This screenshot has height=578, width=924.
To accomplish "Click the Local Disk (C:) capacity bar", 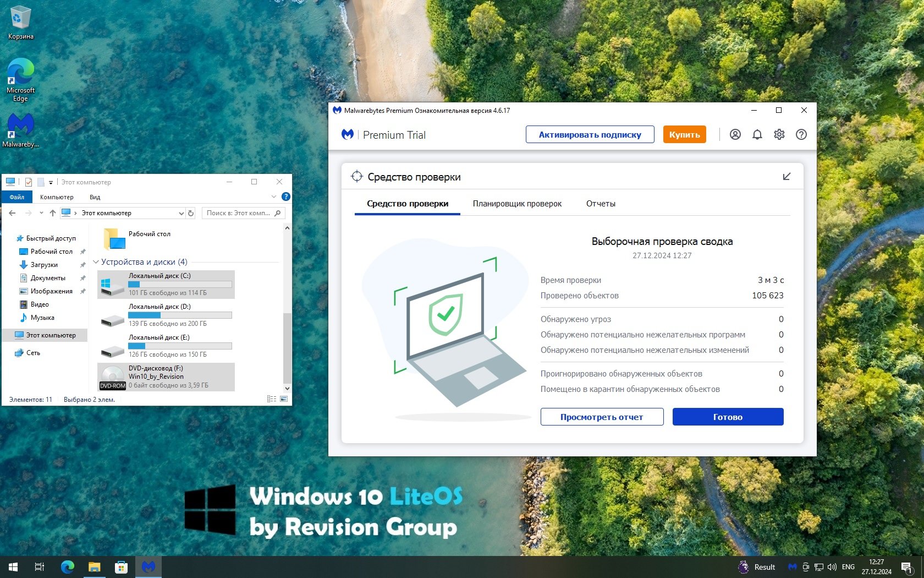I will 180,285.
